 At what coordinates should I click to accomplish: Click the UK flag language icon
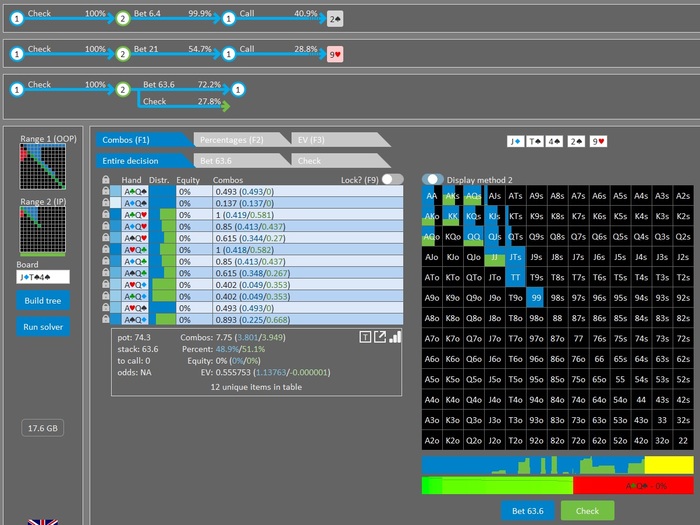tap(43, 522)
